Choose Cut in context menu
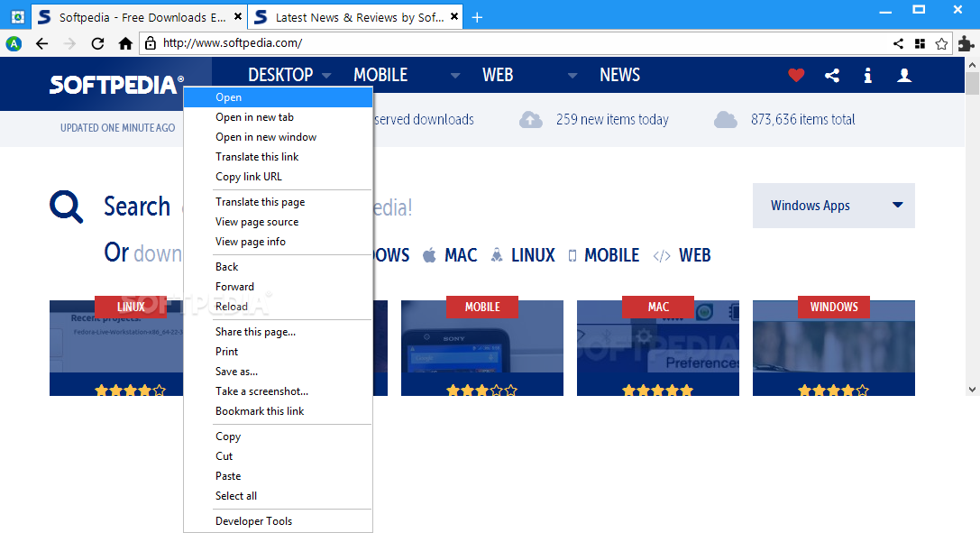Image resolution: width=980 pixels, height=533 pixels. point(278,456)
